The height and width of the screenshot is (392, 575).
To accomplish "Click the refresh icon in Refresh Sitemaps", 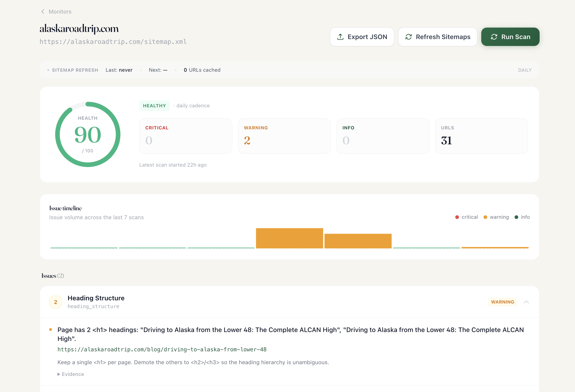I will click(408, 37).
